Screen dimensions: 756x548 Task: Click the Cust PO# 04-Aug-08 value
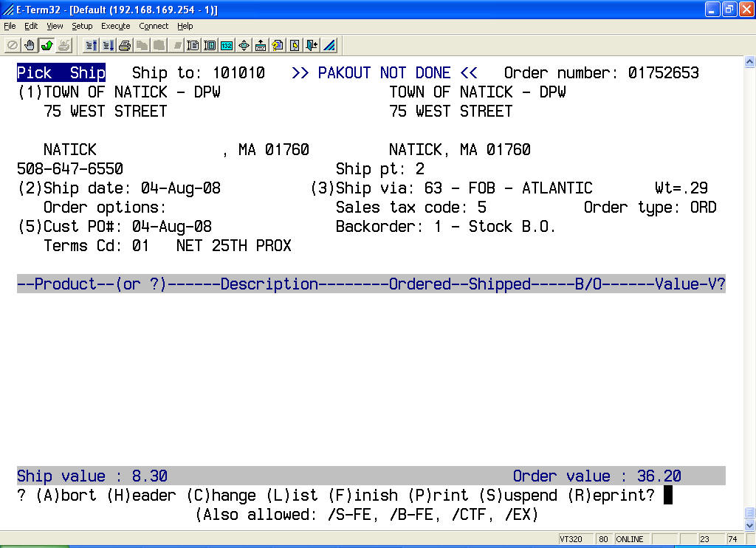tap(171, 226)
